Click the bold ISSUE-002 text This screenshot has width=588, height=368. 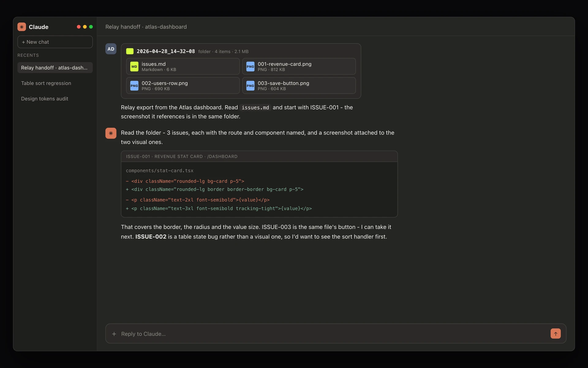tap(151, 237)
